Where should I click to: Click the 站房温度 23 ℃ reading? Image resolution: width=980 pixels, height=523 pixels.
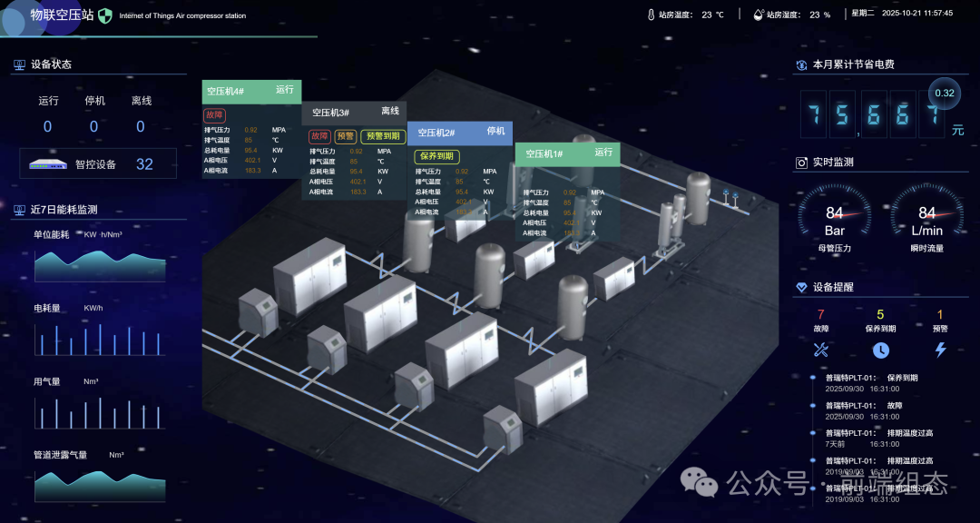(x=691, y=15)
